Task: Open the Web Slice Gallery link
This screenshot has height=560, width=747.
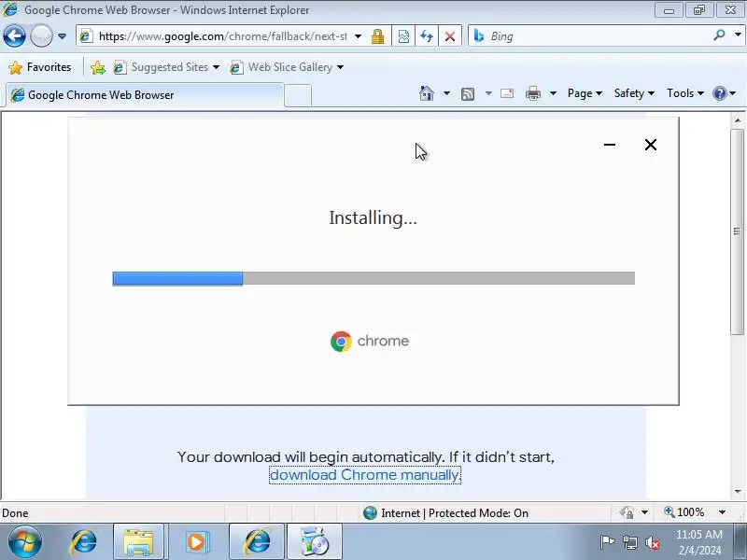Action: 282,67
